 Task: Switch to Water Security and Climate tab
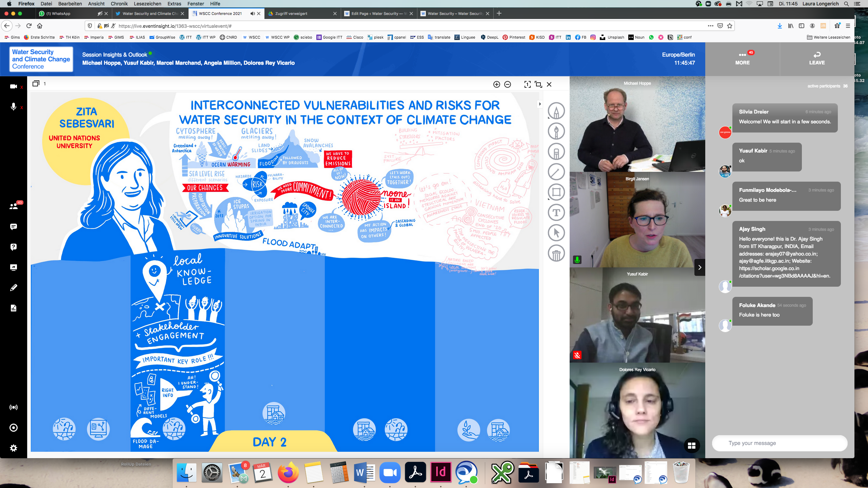(x=150, y=14)
